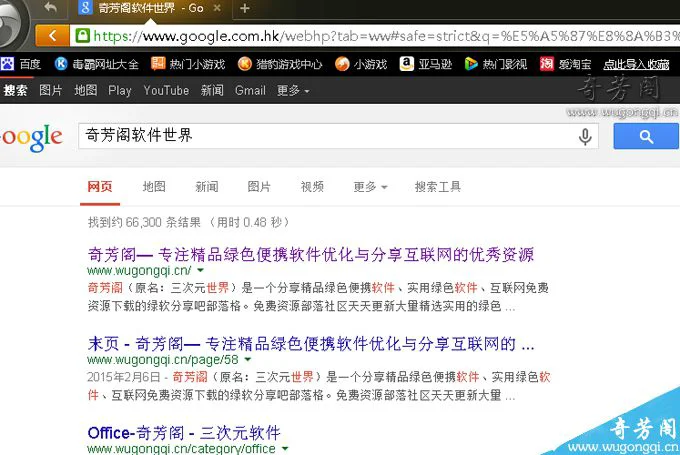
Task: Open the 末页 - 奇芳阁 result link
Action: (311, 344)
